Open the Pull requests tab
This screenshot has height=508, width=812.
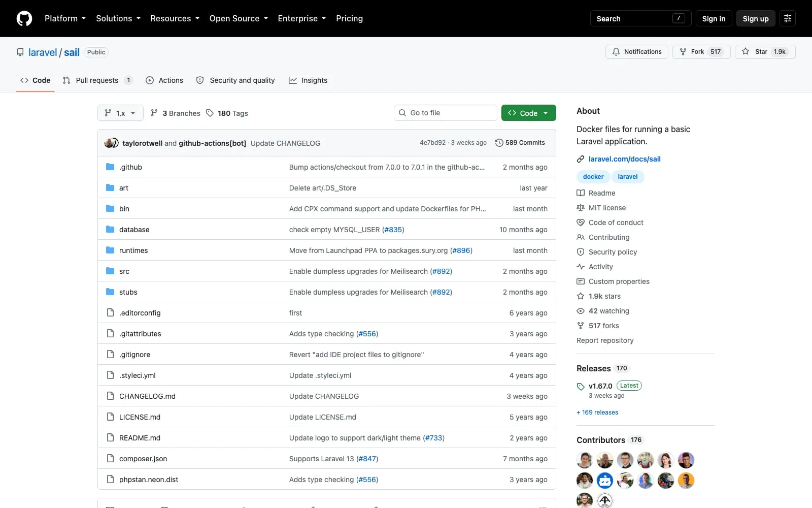point(97,80)
